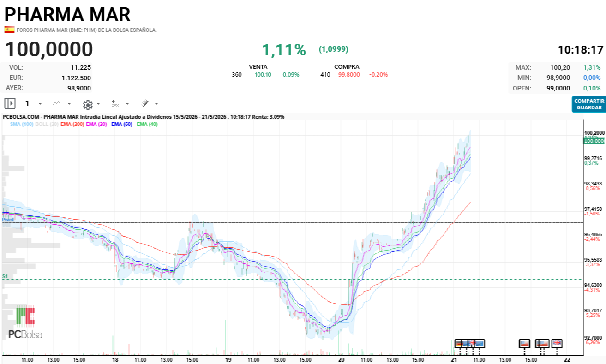The height and width of the screenshot is (364, 606).
Task: Click the COMPRA quantity 410
Action: pyautogui.click(x=325, y=74)
